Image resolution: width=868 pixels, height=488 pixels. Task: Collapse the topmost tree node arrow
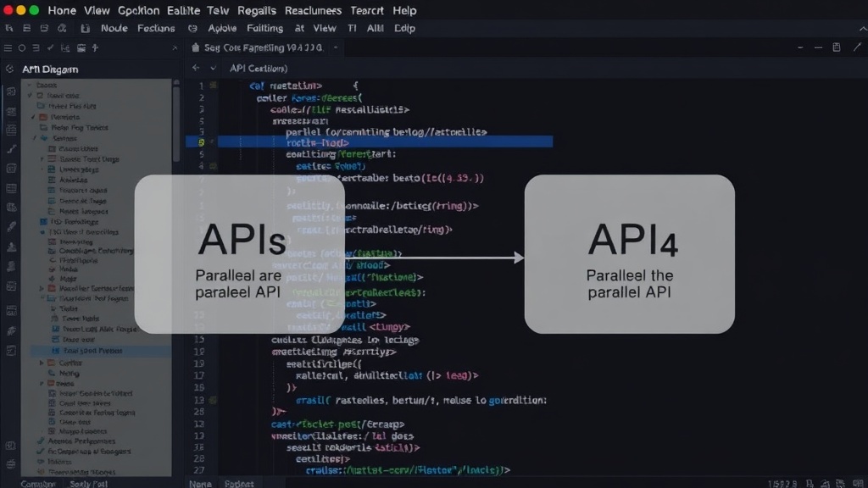click(30, 86)
